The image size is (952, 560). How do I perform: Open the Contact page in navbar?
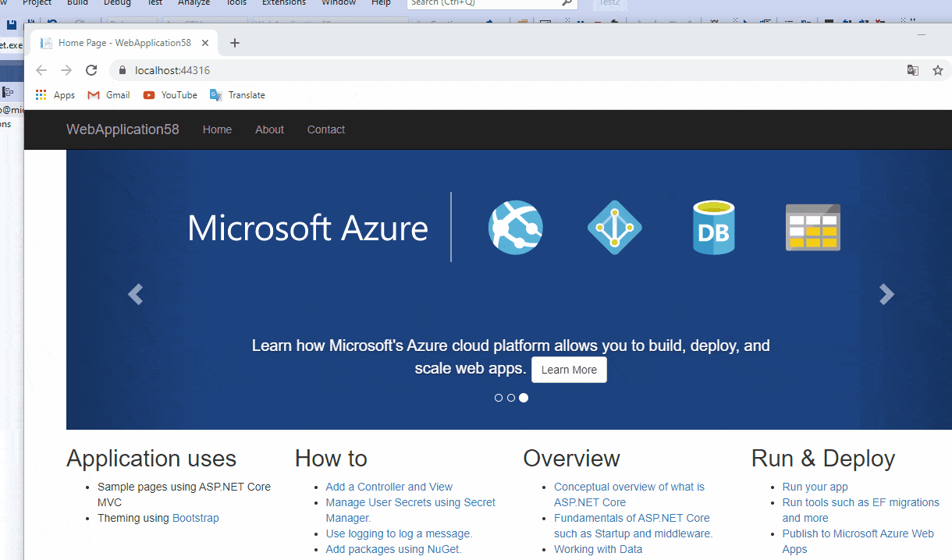coord(326,129)
